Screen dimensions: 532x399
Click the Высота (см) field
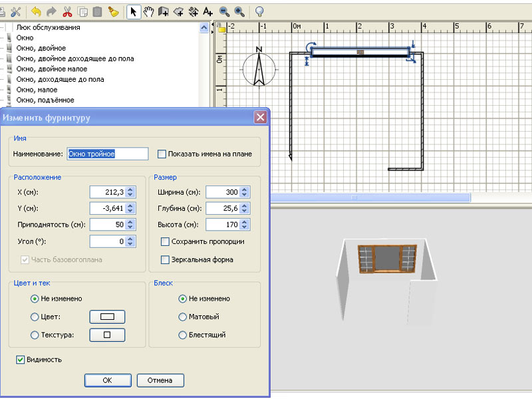(223, 225)
